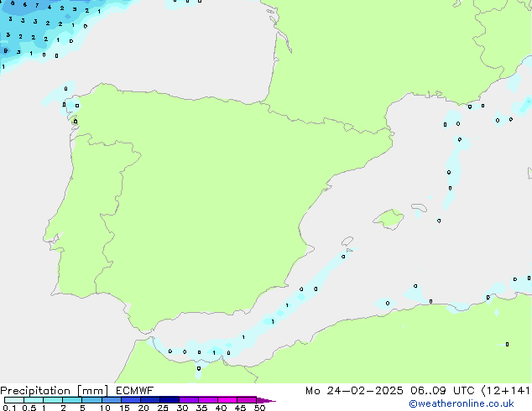Click the Precipitation [mm] title text

[55, 391]
